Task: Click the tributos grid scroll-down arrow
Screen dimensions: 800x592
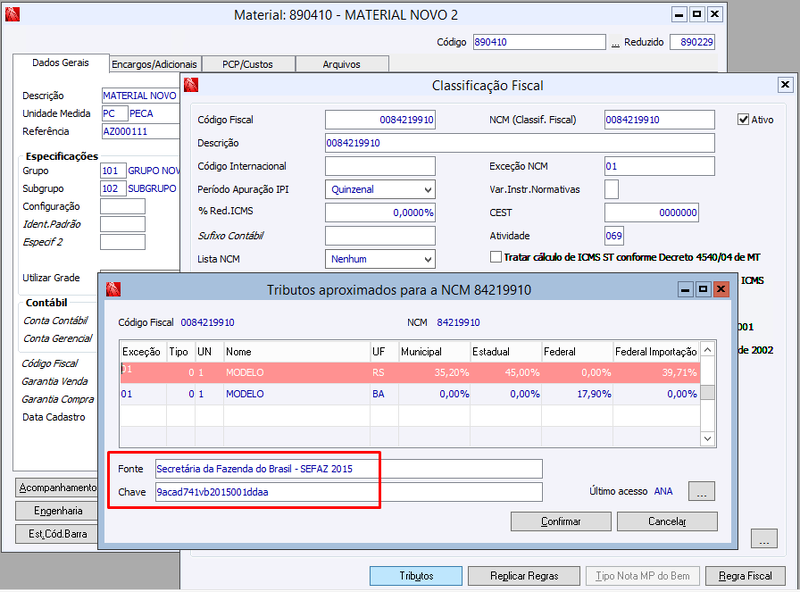Action: 708,438
